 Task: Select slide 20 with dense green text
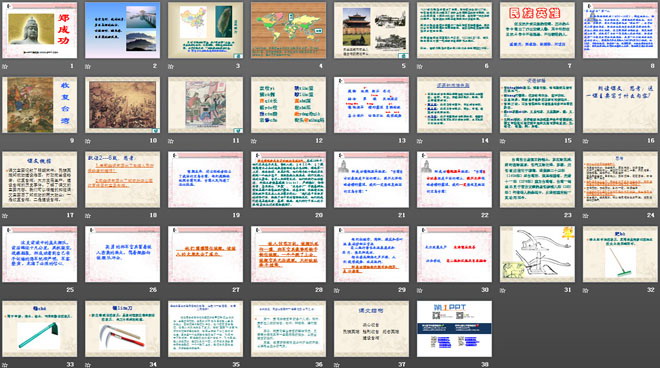(288, 179)
